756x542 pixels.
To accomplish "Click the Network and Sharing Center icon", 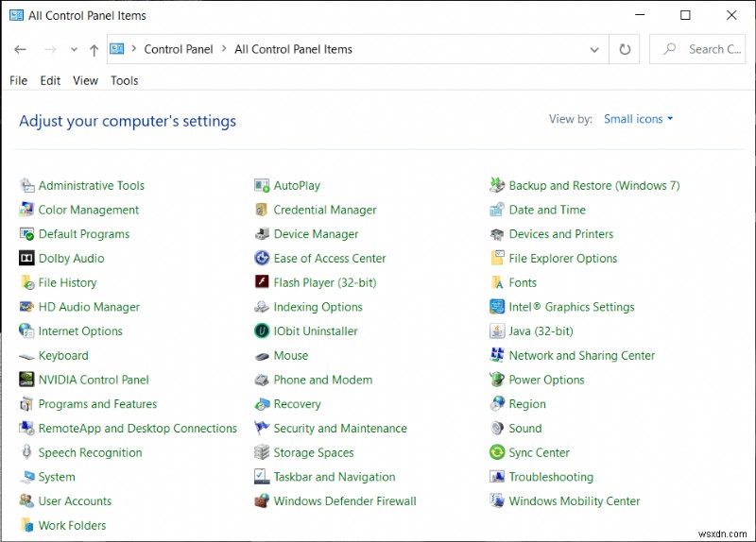I will 497,356.
